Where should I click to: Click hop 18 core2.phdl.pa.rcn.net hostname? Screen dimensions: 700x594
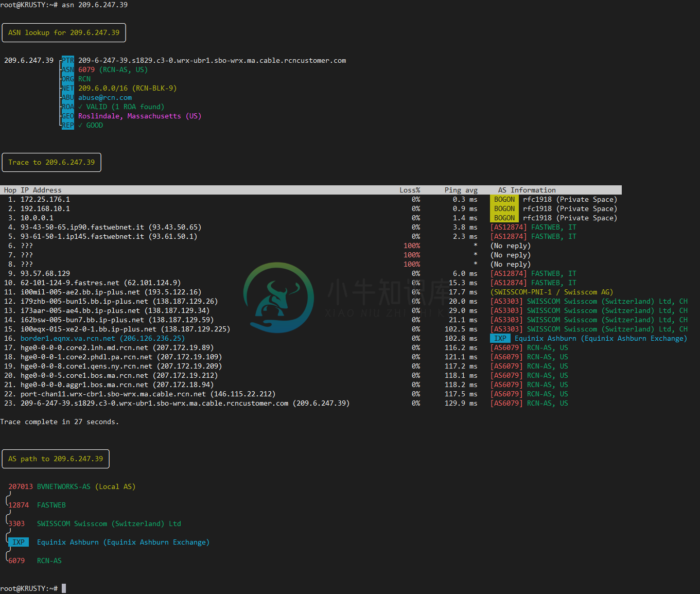tap(86, 357)
